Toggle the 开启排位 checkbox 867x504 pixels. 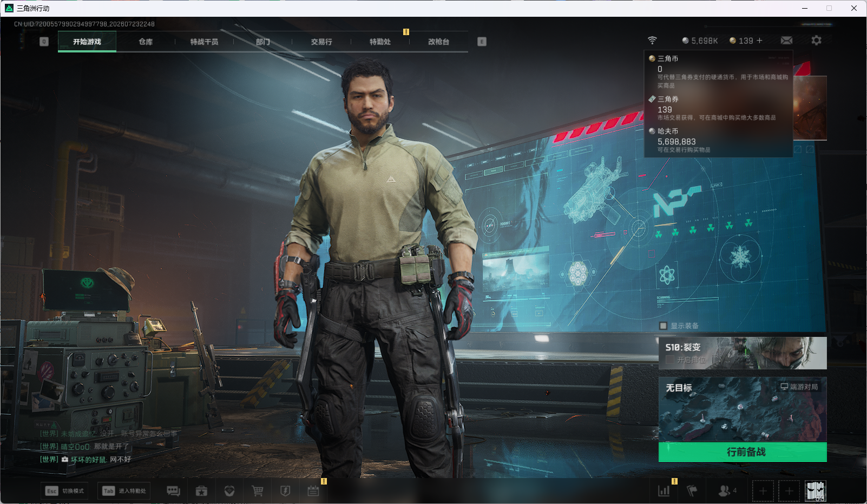(x=670, y=360)
